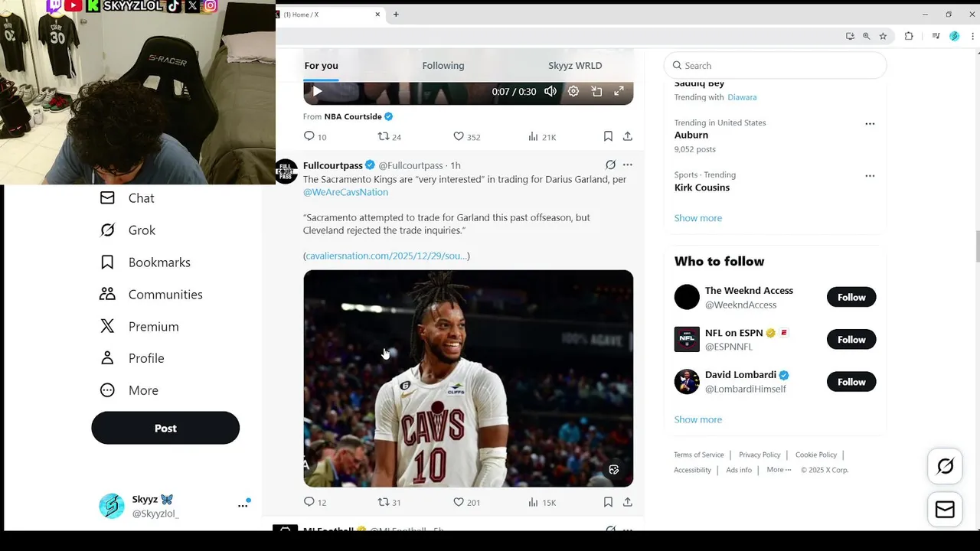Expand the video to fullscreen
This screenshot has height=551, width=980.
[619, 92]
